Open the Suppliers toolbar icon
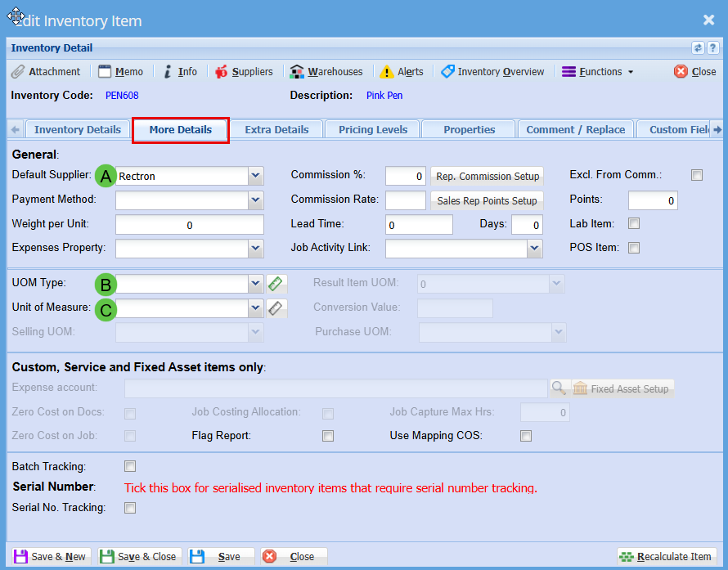The image size is (728, 570). [221, 72]
